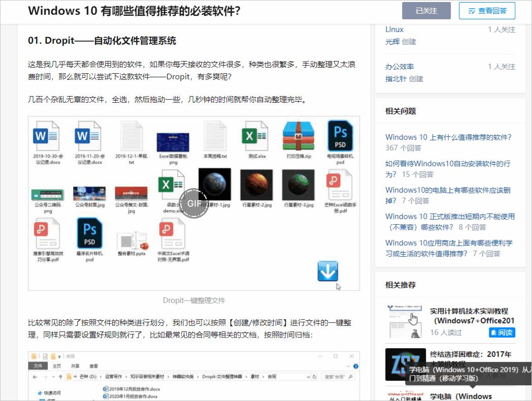
Task: Click the 打印压缩.zip archive icon
Action: pyautogui.click(x=298, y=136)
